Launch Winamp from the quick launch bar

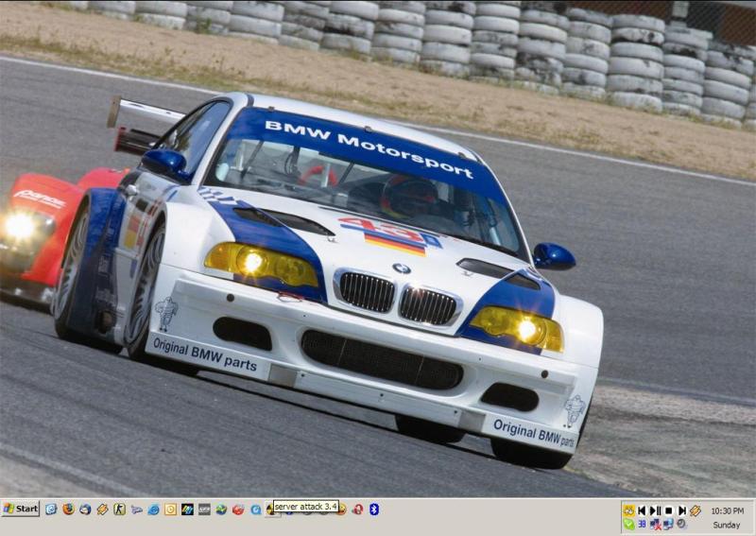(102, 509)
